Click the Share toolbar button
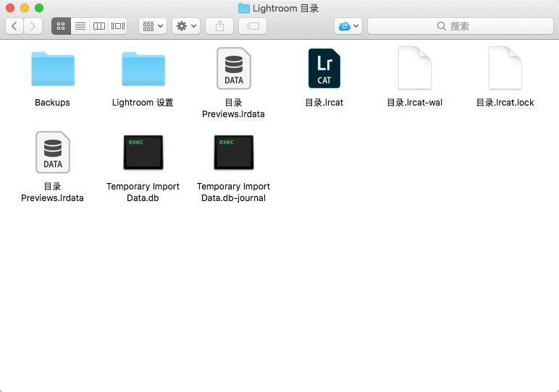The width and height of the screenshot is (559, 392). tap(219, 26)
